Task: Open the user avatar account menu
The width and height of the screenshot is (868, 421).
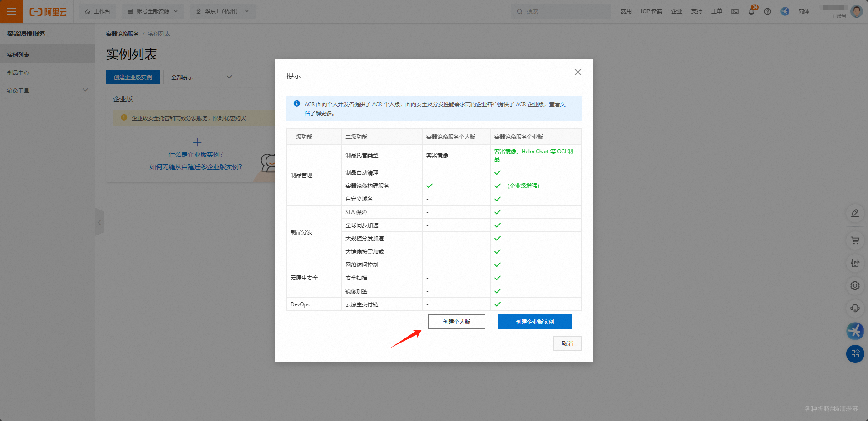Action: tap(857, 11)
